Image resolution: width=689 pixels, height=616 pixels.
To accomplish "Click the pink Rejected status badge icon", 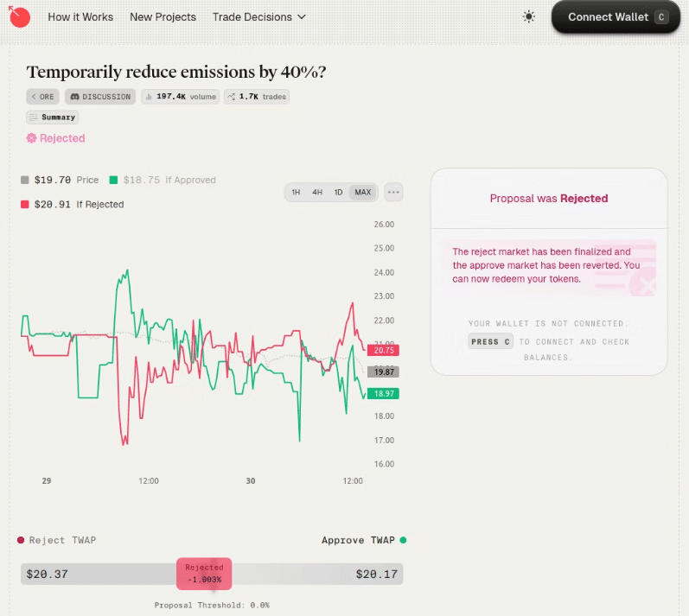I will 32,138.
